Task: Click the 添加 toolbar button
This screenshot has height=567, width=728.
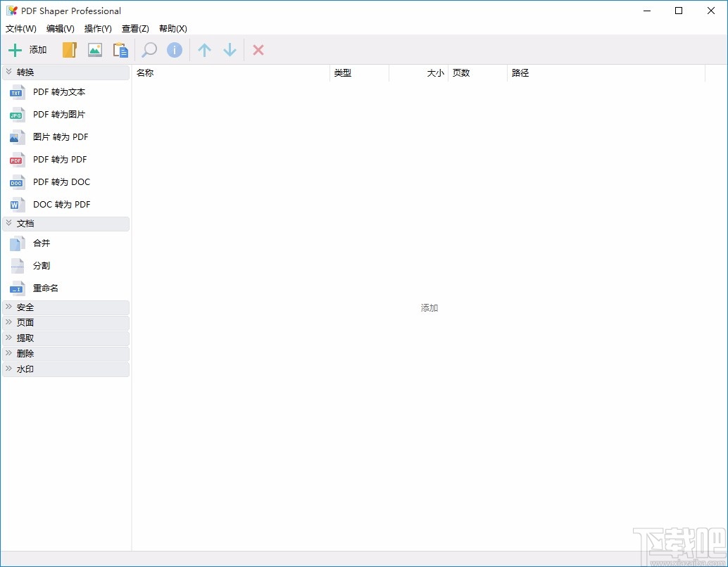Action: [x=27, y=50]
